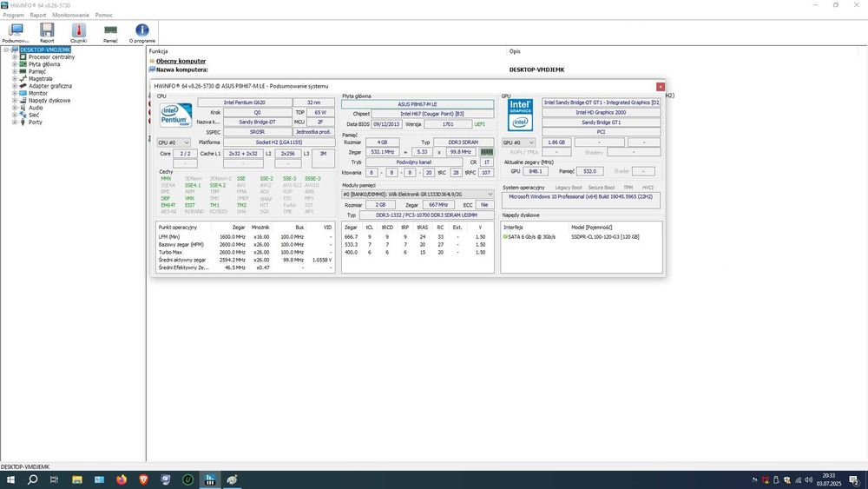Click the Intel H67 (Cougar Point) chipset field
The height and width of the screenshot is (489, 868).
coord(432,114)
